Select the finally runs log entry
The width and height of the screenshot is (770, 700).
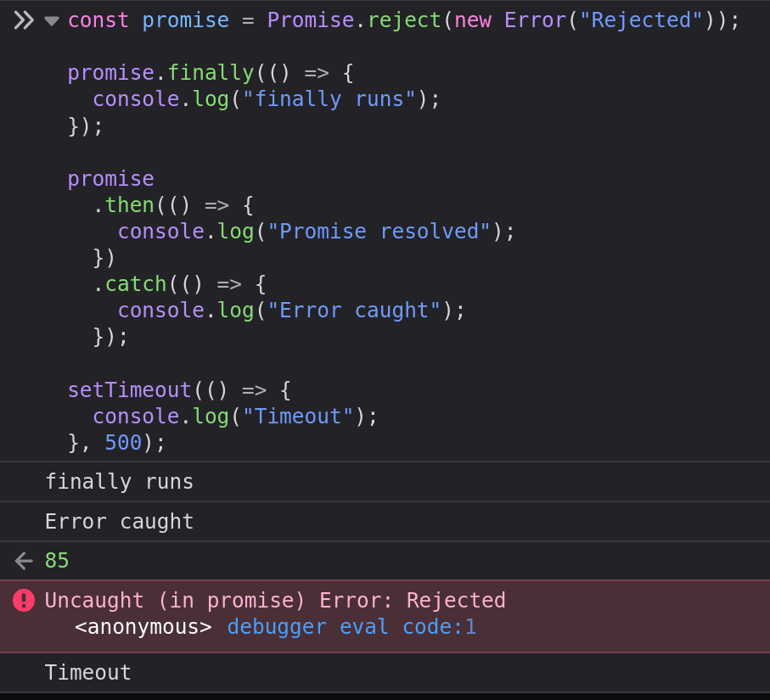point(119,481)
